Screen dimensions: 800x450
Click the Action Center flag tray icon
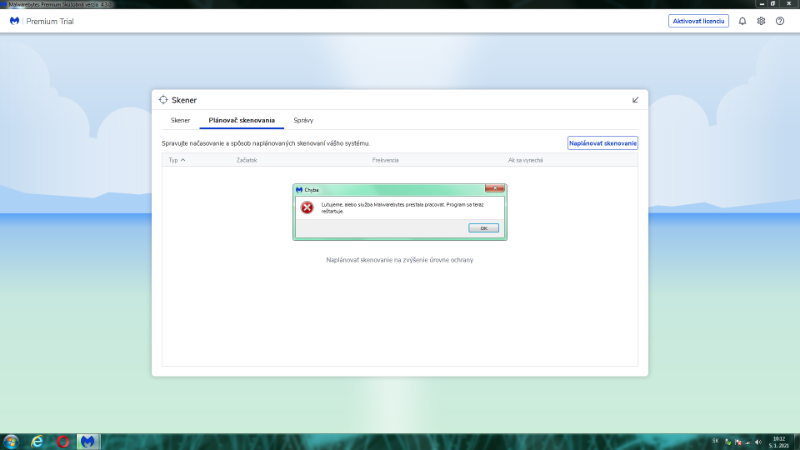tap(738, 442)
